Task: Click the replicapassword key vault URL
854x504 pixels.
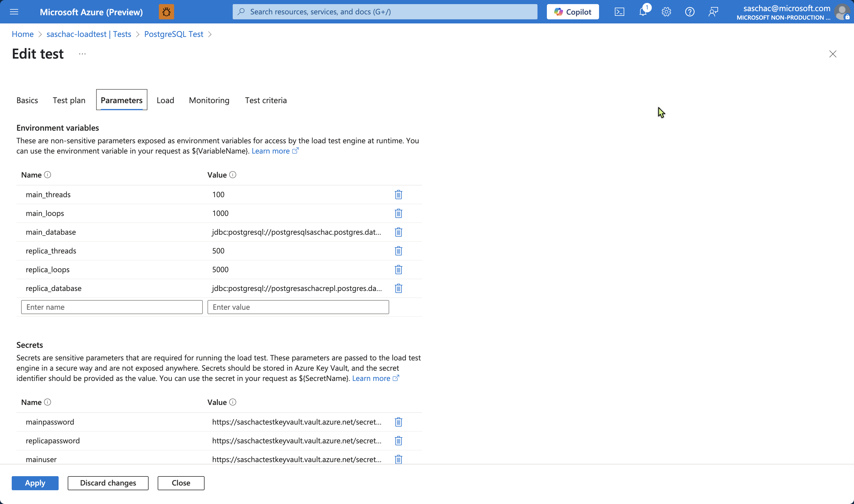Action: pos(297,440)
